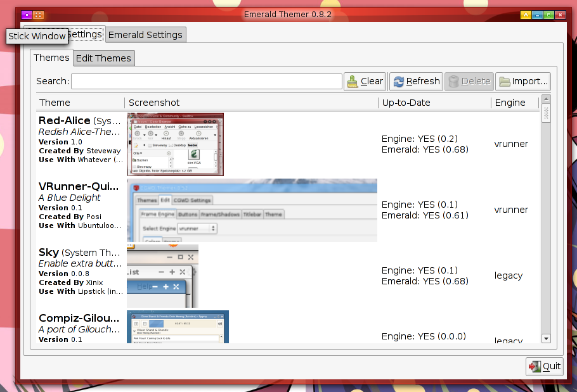Sort by the Up-to-Date column header
This screenshot has width=577, height=392.
click(x=434, y=103)
